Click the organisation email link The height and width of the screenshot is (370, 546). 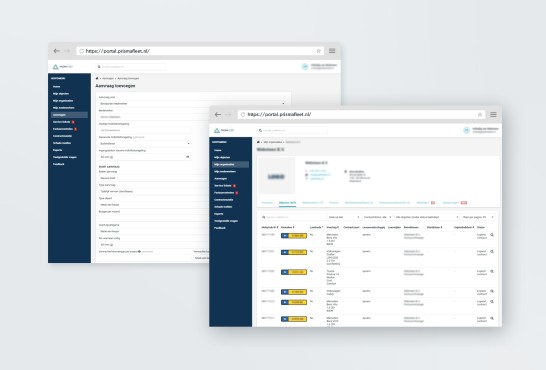tap(320, 175)
